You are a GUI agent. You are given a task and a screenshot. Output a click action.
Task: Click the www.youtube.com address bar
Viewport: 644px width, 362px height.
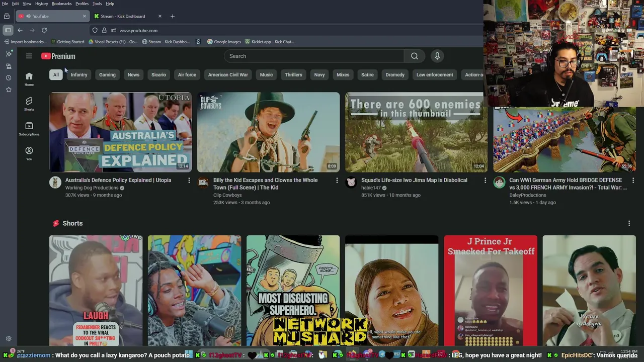(138, 30)
